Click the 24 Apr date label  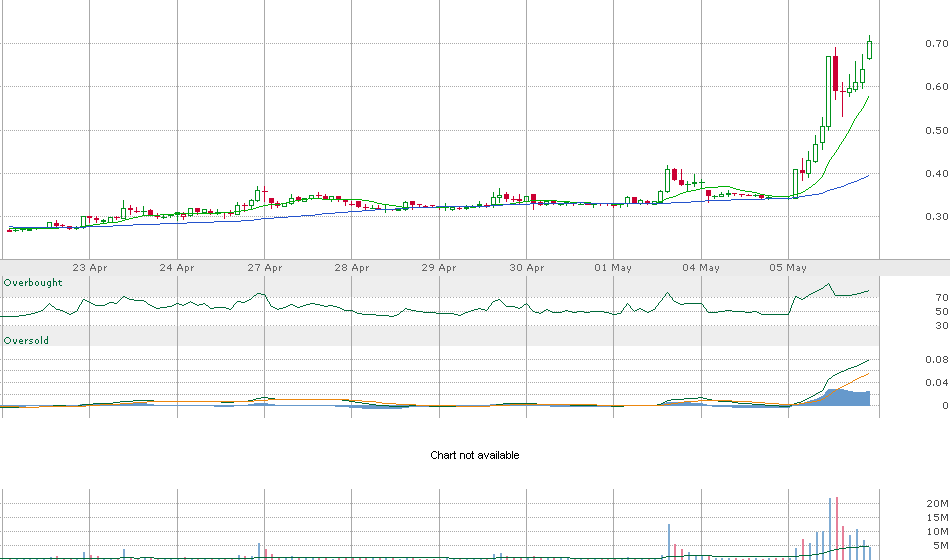pos(177,267)
